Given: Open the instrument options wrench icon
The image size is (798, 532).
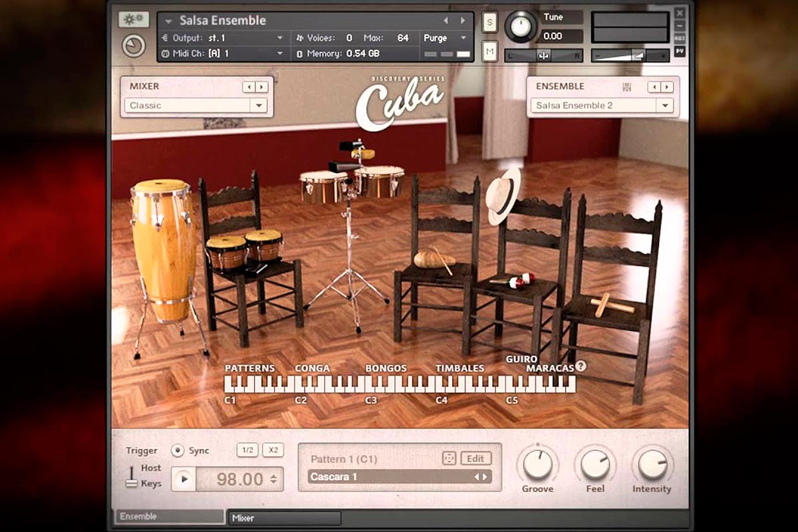Looking at the screenshot, I should [x=134, y=19].
